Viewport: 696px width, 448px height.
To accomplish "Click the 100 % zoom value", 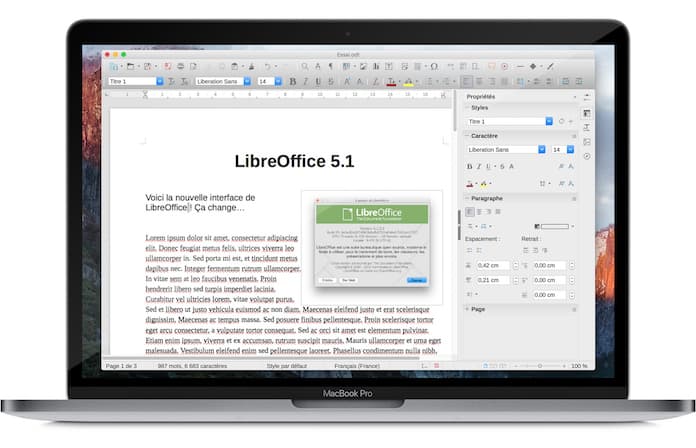I will [x=579, y=366].
